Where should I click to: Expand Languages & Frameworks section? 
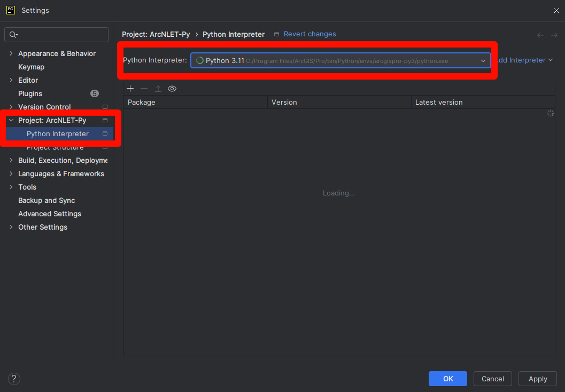pyautogui.click(x=11, y=174)
